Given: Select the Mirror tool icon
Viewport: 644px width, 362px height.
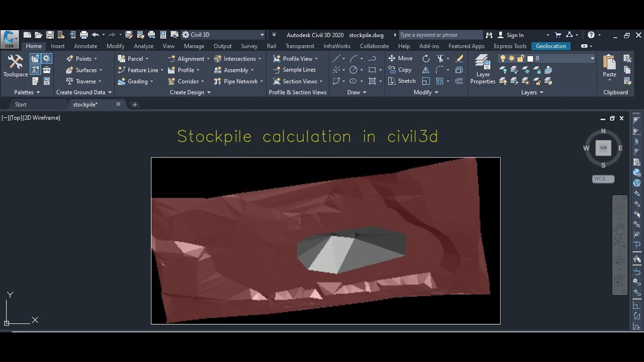Looking at the screenshot, I should coord(426,70).
